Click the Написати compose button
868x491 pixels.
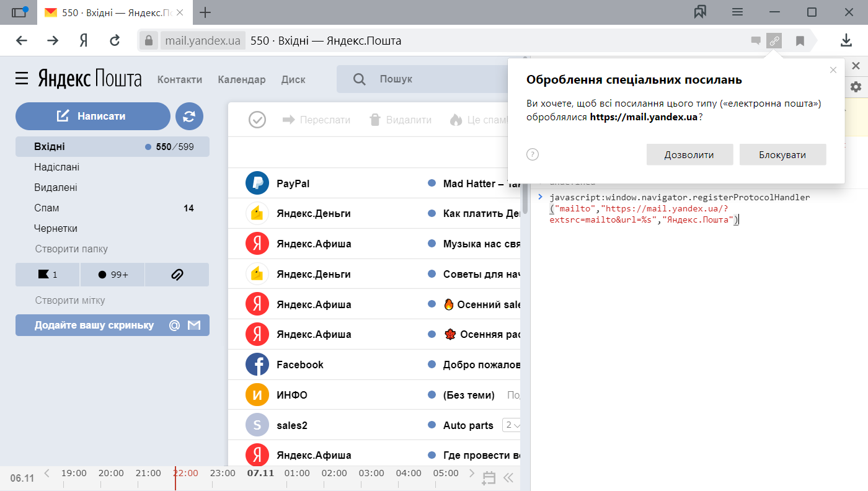tap(93, 116)
